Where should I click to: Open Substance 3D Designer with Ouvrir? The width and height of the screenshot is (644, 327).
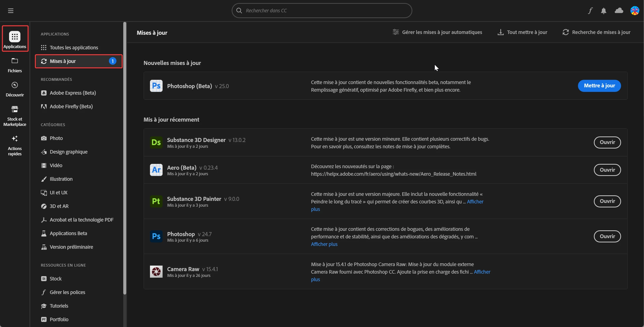(x=607, y=142)
